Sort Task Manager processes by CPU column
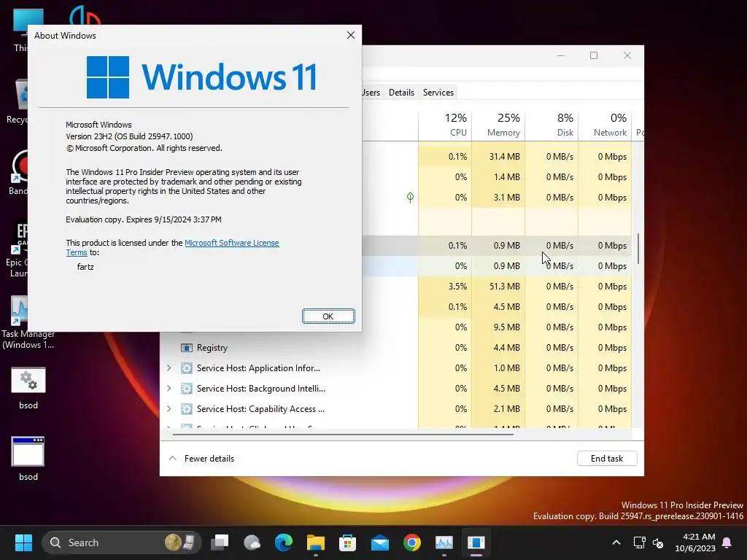This screenshot has height=560, width=747. tap(446, 125)
